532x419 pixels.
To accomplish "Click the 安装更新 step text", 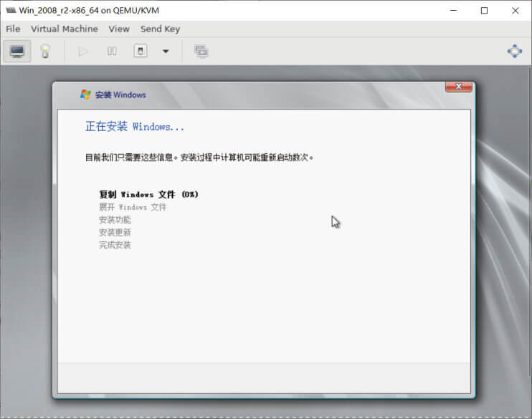I will pos(115,233).
